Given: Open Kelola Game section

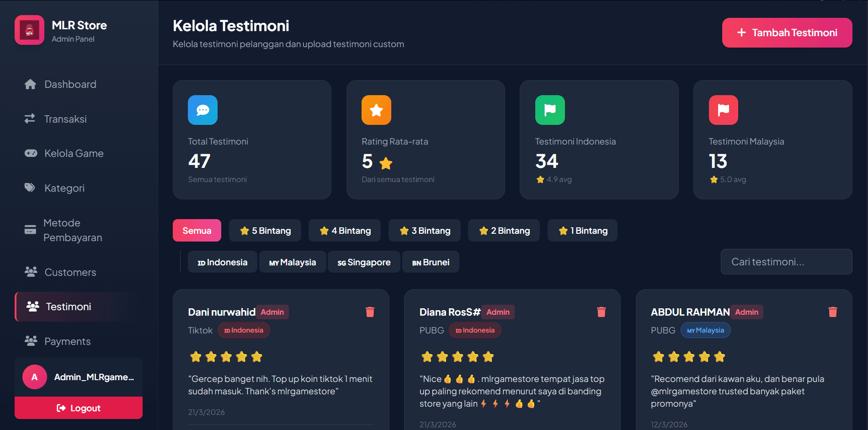Looking at the screenshot, I should (x=79, y=153).
